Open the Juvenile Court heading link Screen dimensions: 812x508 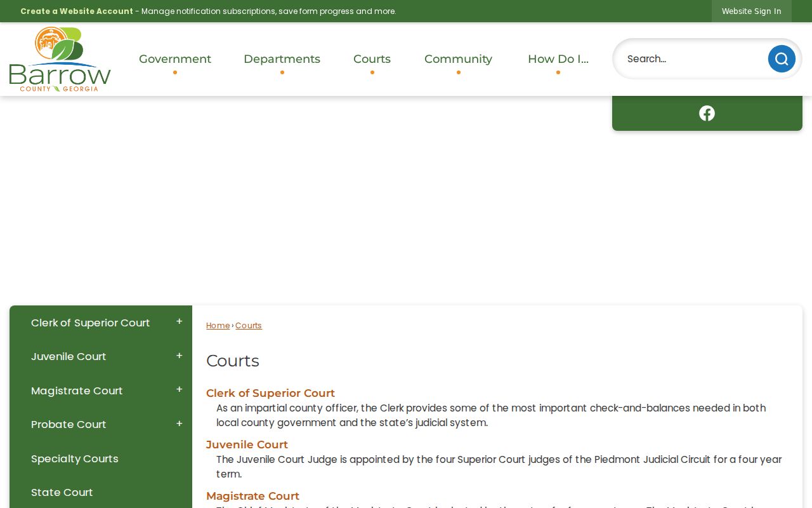pos(247,444)
